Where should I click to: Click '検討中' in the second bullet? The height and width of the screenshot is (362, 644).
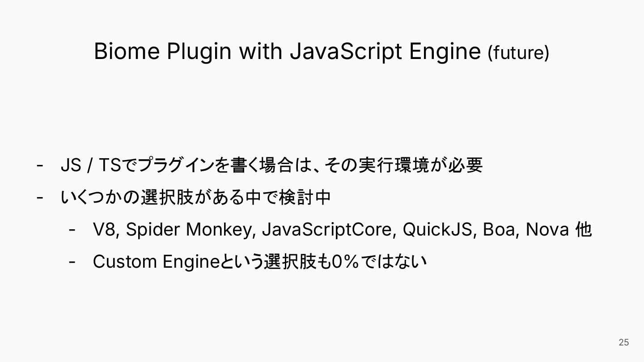[x=305, y=197]
